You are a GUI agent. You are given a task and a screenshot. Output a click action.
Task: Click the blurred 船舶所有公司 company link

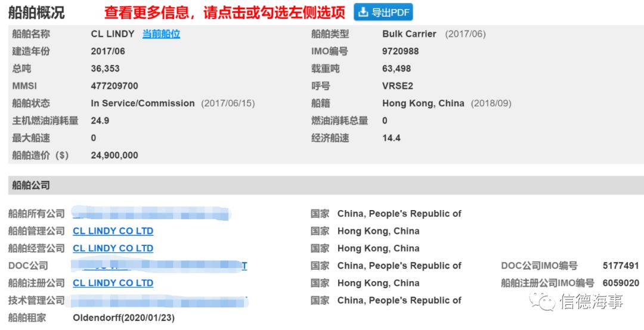coord(151,213)
